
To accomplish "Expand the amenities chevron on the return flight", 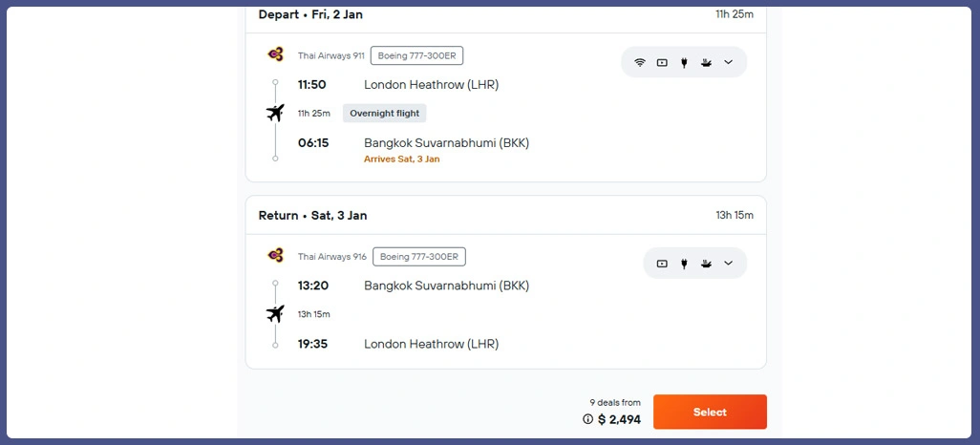I will (x=728, y=264).
